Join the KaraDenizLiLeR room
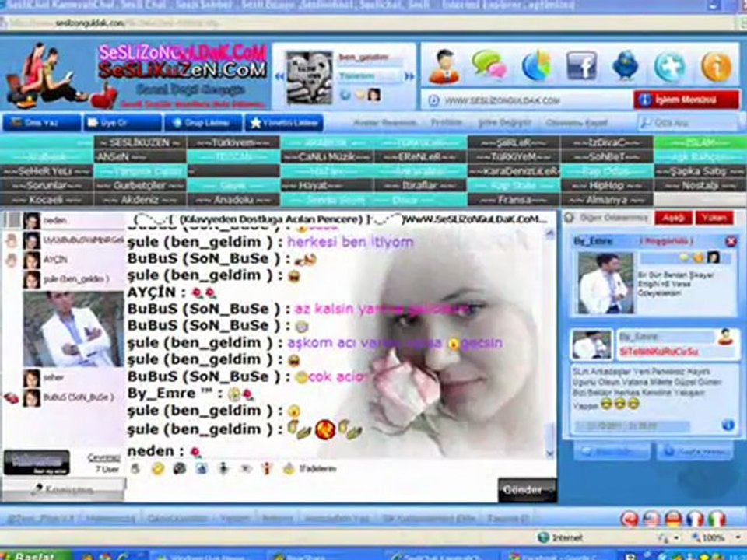Image resolution: width=747 pixels, height=560 pixels. point(514,171)
